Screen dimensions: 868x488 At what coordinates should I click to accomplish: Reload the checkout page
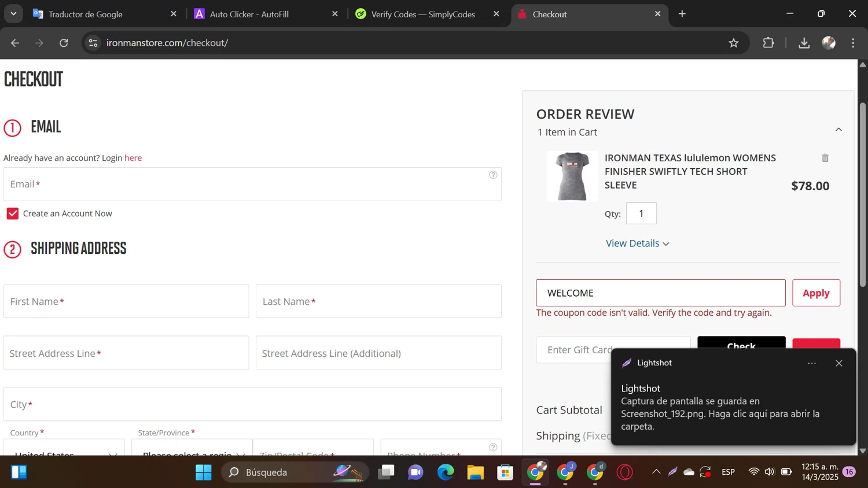coord(64,43)
